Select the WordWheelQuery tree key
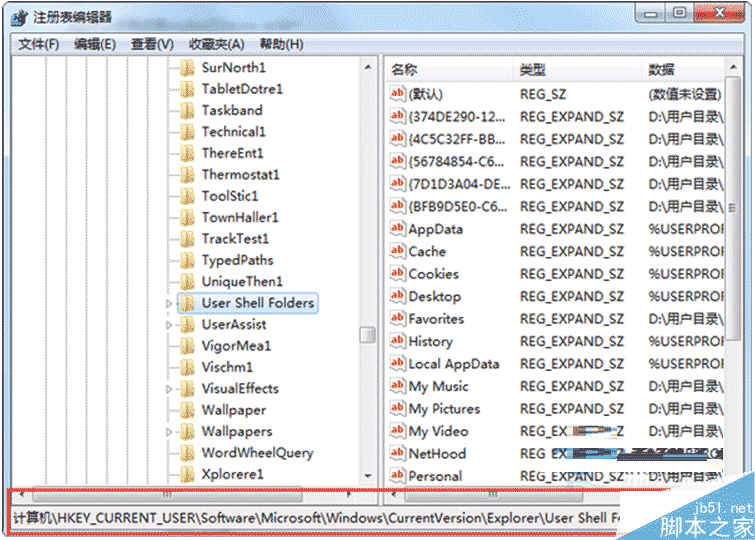 click(257, 453)
